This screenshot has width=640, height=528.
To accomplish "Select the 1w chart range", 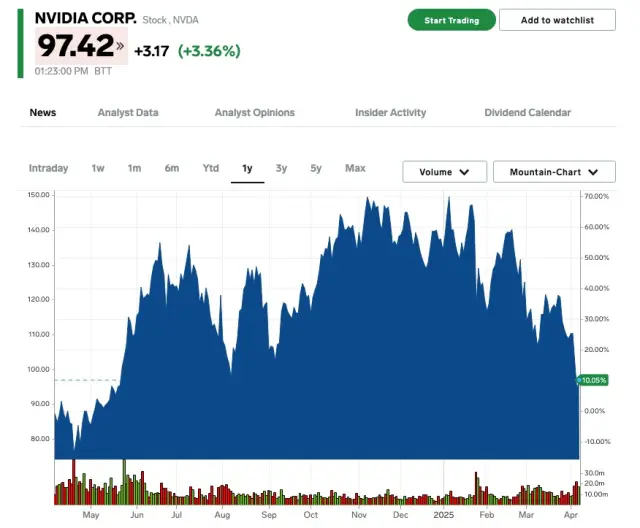I will point(98,168).
